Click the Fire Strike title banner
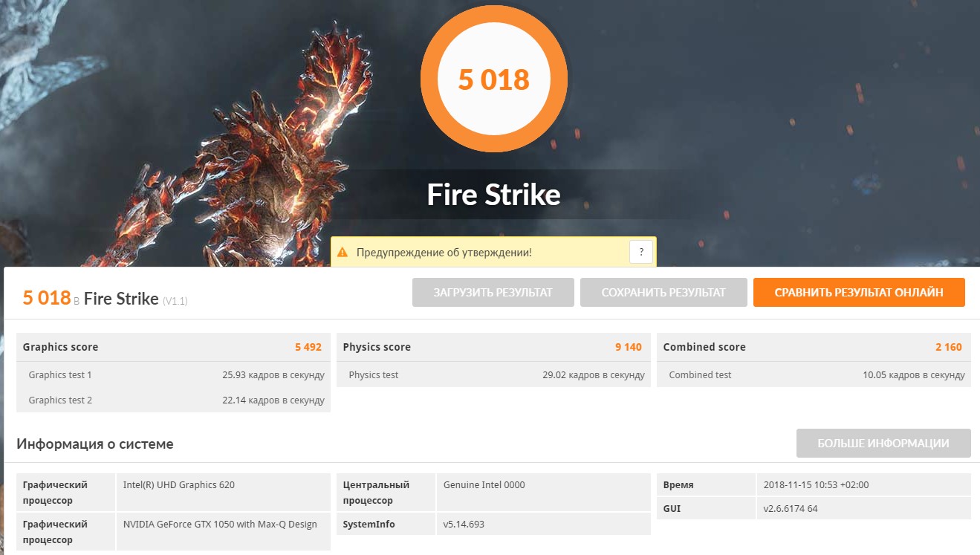The width and height of the screenshot is (980, 555). pyautogui.click(x=493, y=195)
